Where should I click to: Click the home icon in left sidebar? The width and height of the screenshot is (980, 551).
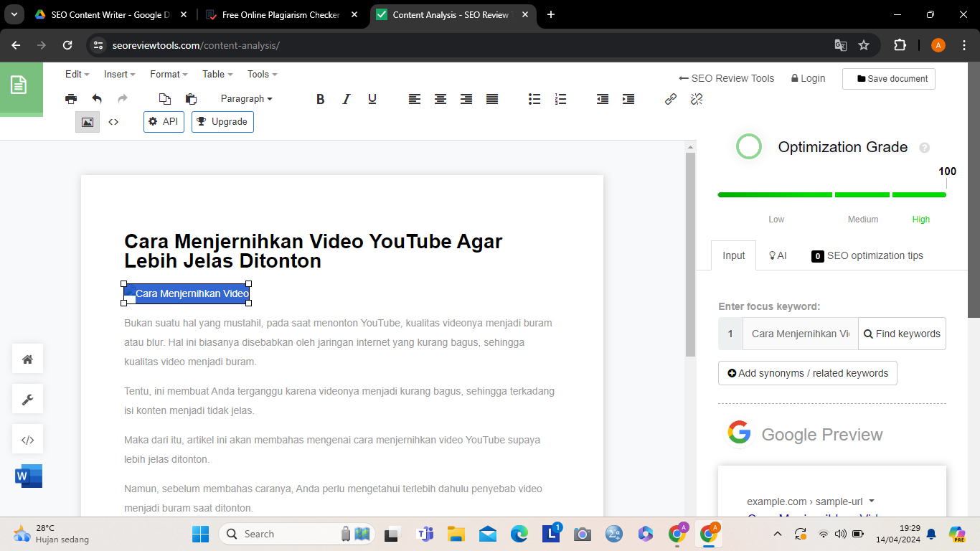click(28, 359)
